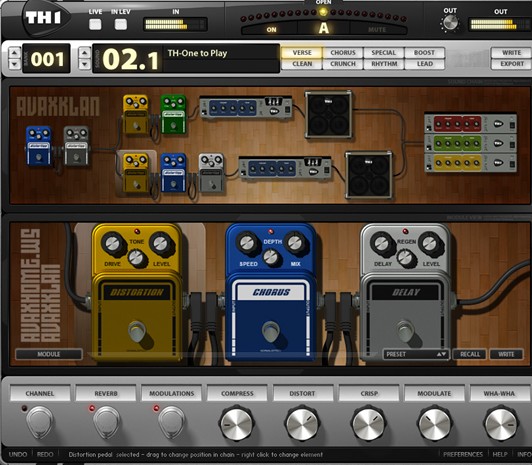Screen dimensions: 532x465
Task: Select the green rack unit
Action: 471,143
